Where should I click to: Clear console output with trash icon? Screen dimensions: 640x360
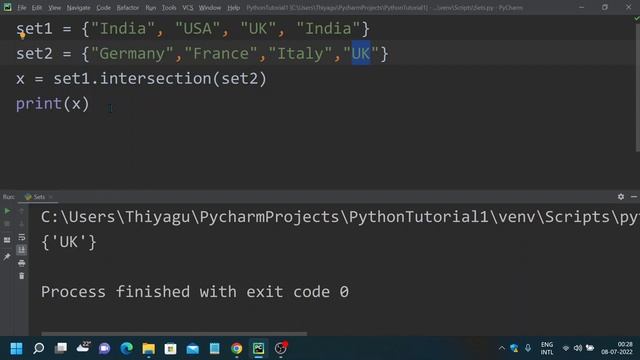(x=22, y=276)
